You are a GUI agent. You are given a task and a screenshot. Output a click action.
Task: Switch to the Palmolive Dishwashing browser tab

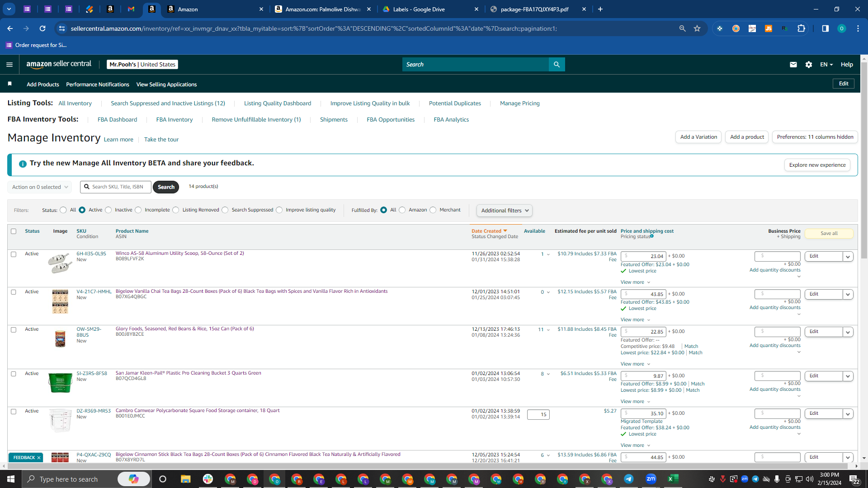click(x=323, y=9)
